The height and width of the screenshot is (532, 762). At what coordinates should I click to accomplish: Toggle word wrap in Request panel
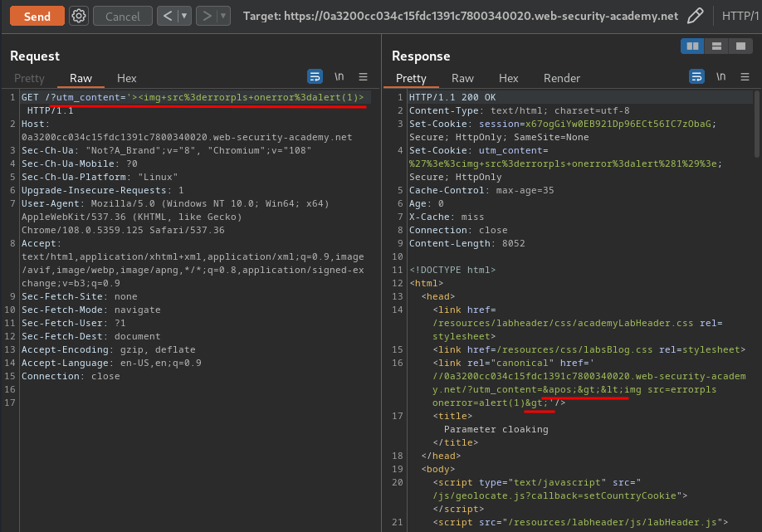coord(315,76)
